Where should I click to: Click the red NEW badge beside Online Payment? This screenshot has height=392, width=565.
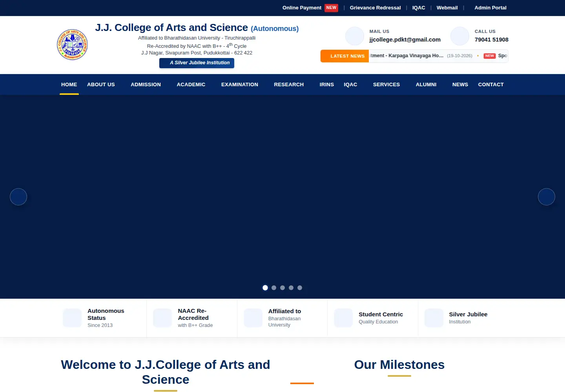[332, 8]
